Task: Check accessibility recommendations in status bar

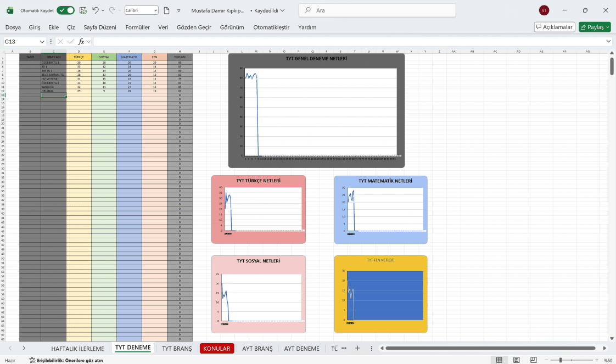Action: tap(66, 360)
